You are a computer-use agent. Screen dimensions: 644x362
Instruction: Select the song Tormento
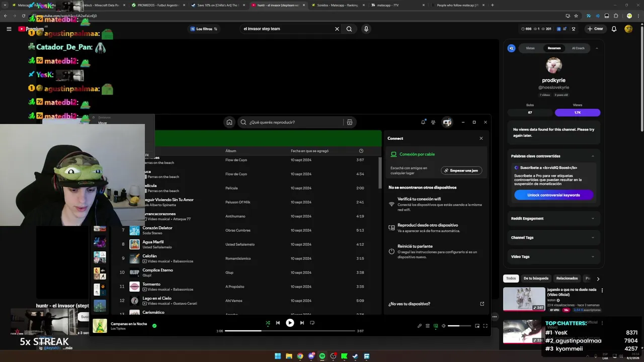[x=151, y=284]
